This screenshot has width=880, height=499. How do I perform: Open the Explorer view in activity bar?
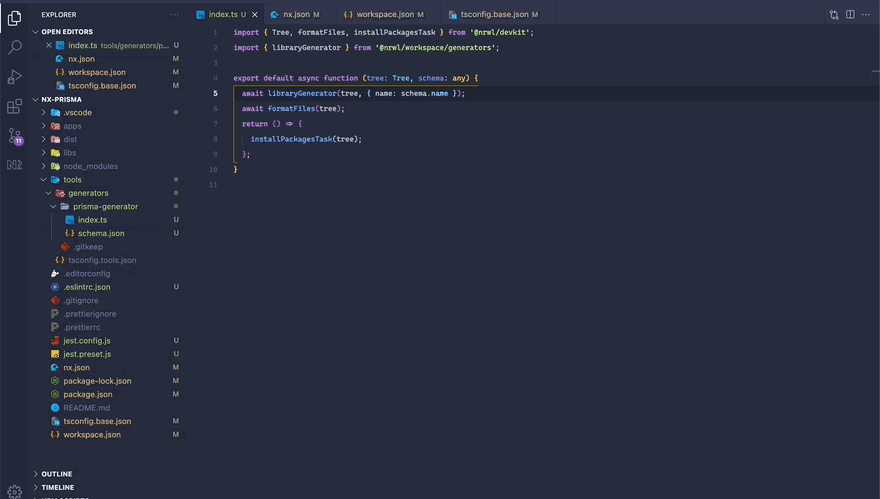tap(15, 19)
